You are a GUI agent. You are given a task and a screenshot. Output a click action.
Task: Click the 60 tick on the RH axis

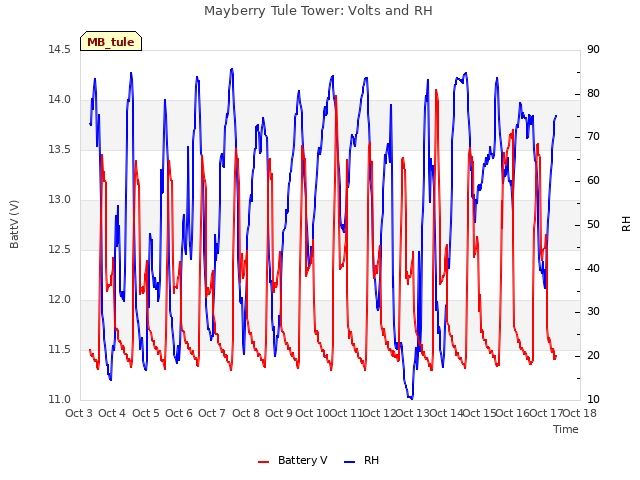(593, 181)
